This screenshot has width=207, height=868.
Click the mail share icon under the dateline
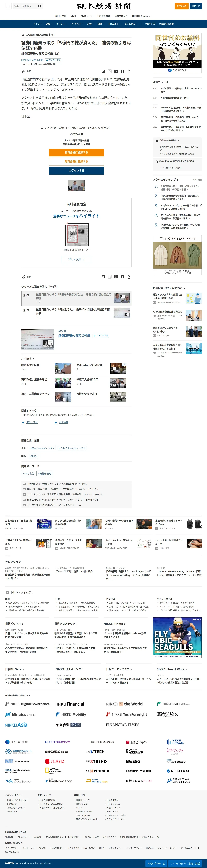point(103,71)
